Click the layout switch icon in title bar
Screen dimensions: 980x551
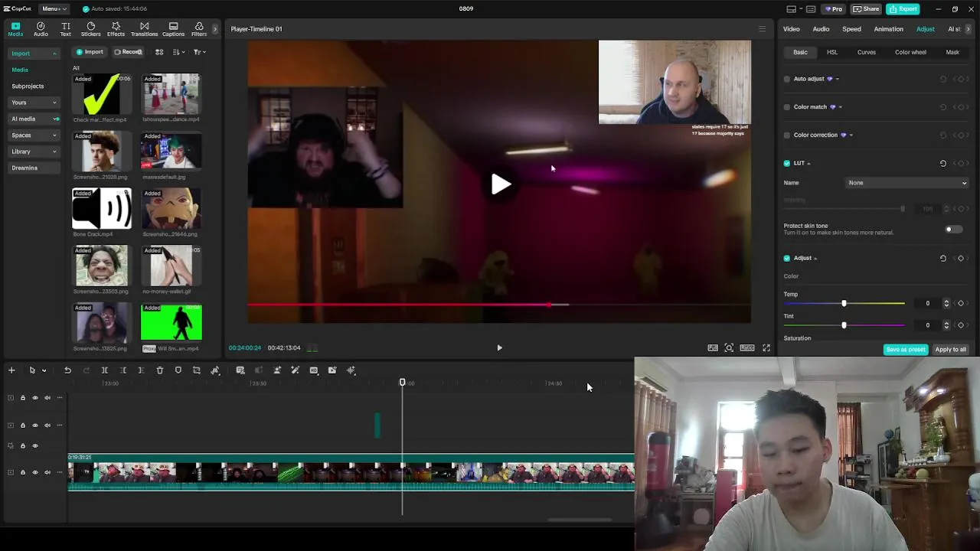click(792, 9)
